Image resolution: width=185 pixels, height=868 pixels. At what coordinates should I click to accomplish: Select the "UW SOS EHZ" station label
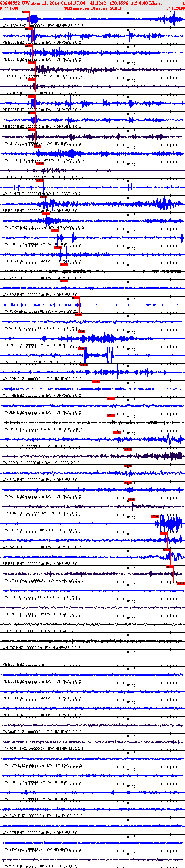tap(13, 295)
